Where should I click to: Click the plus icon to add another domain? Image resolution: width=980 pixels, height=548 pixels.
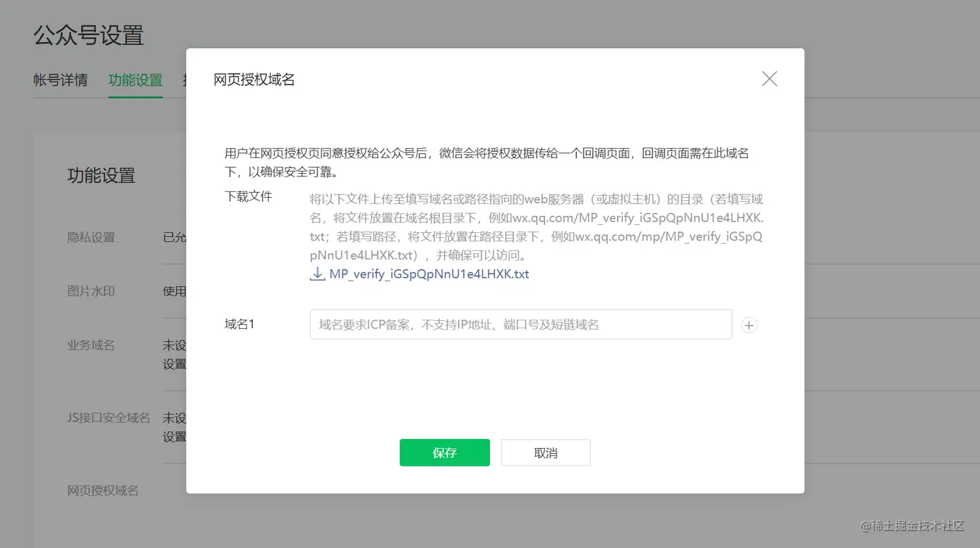749,325
